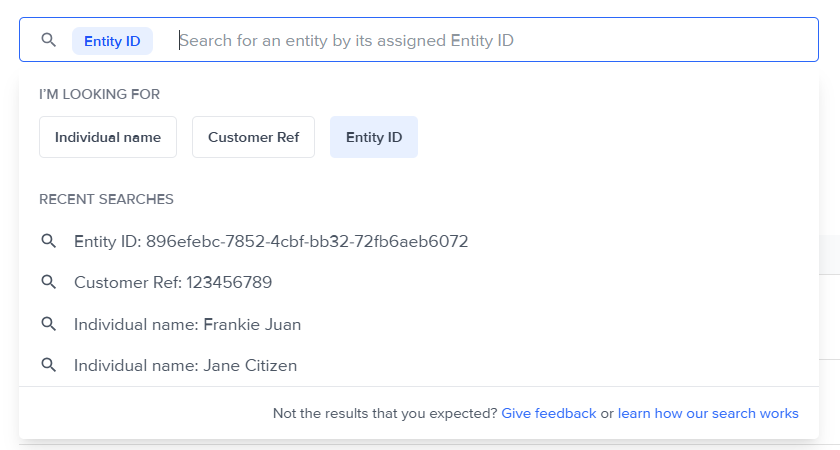840x450 pixels.
Task: Follow the 'learn how our search works' link
Action: (708, 413)
